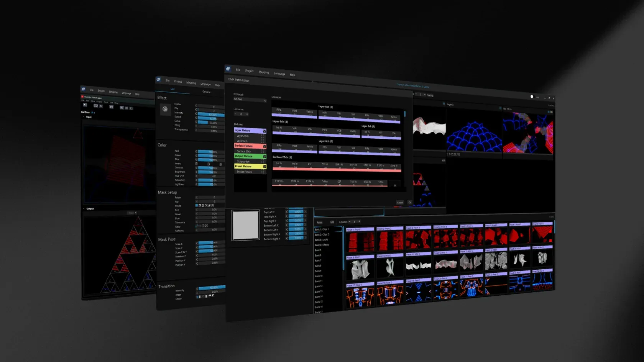Click left arrow of Hue Shift slider
The height and width of the screenshot is (362, 644).
[197, 176]
